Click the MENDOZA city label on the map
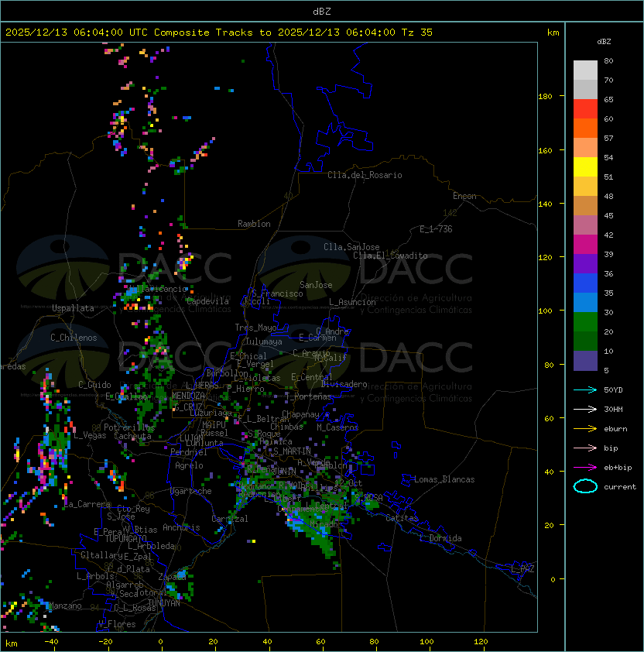Viewport: 644px width, 652px height. point(188,396)
